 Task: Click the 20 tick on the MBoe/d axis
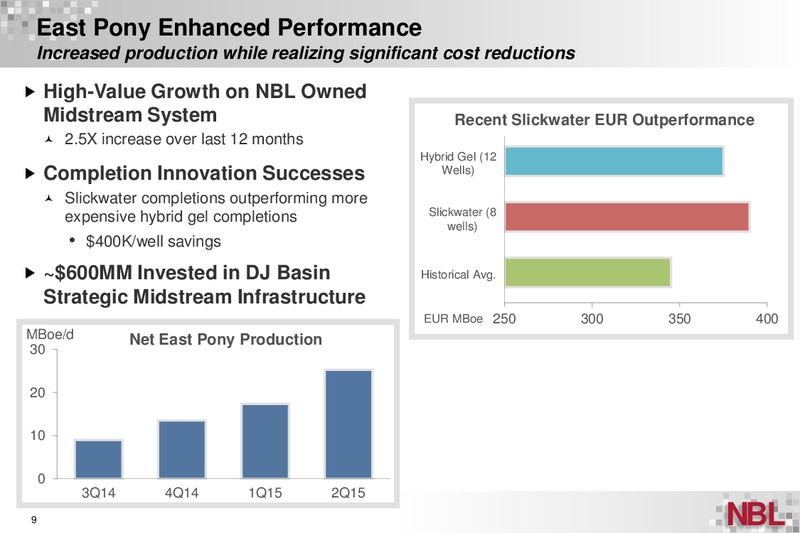[37, 393]
